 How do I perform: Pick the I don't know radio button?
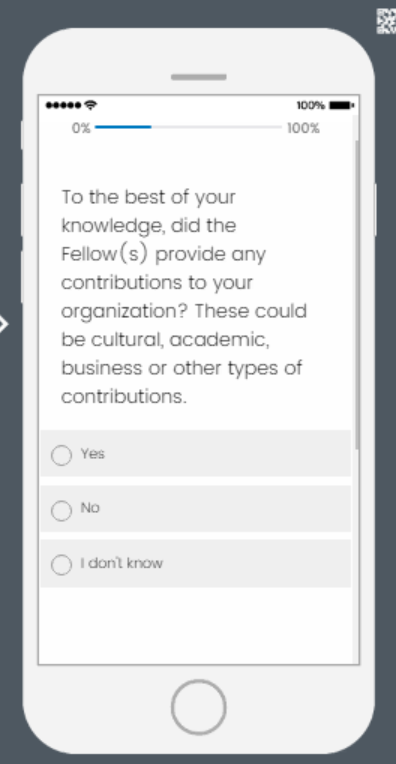[61, 565]
